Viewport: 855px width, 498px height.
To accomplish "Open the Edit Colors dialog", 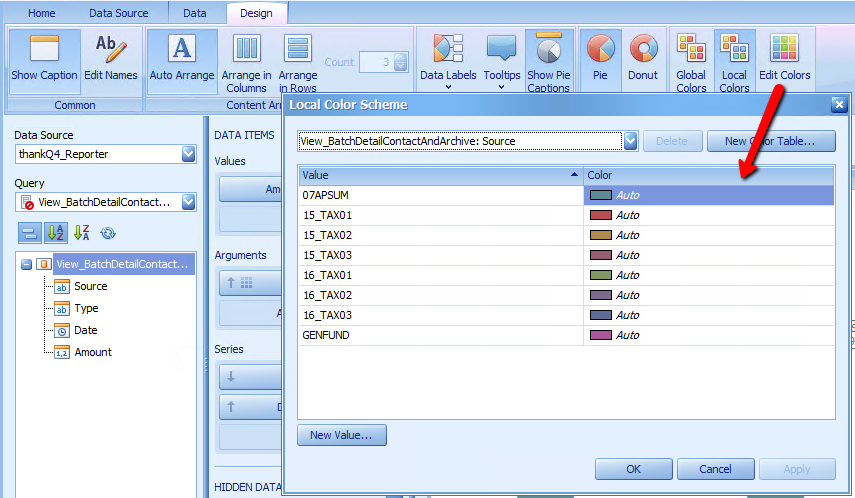I will click(x=785, y=60).
